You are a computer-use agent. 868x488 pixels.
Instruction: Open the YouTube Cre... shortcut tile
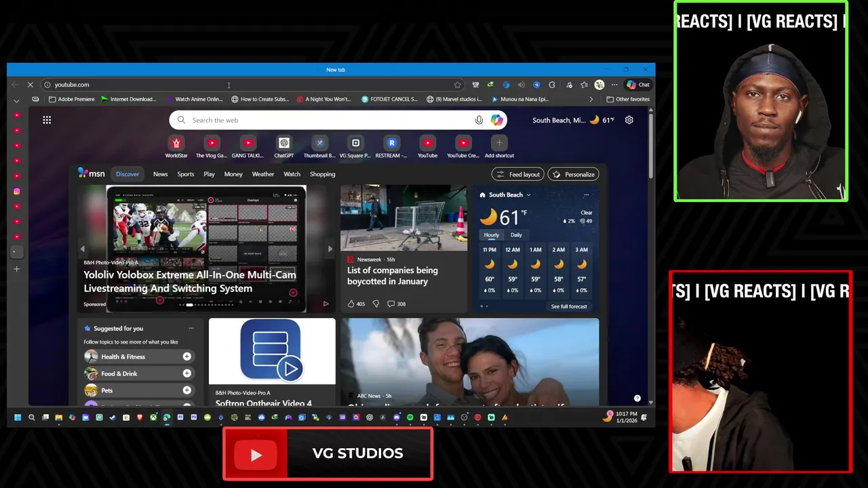tap(463, 146)
